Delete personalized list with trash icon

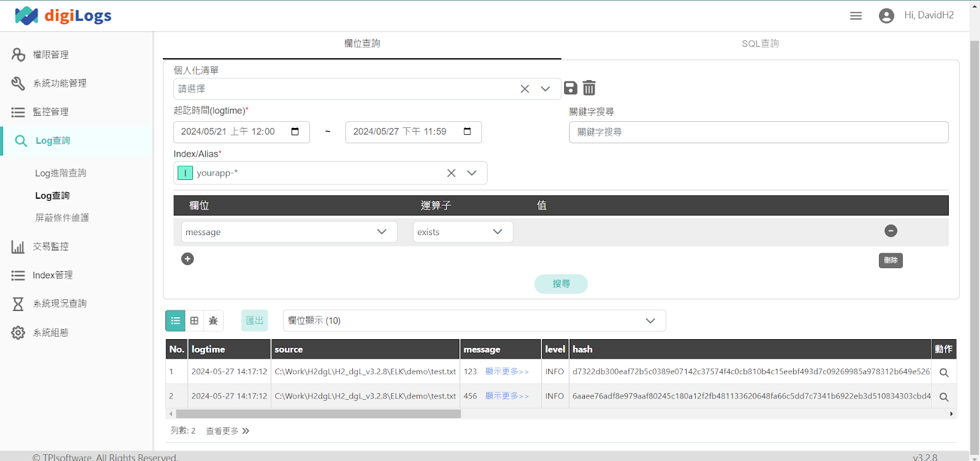coord(589,88)
